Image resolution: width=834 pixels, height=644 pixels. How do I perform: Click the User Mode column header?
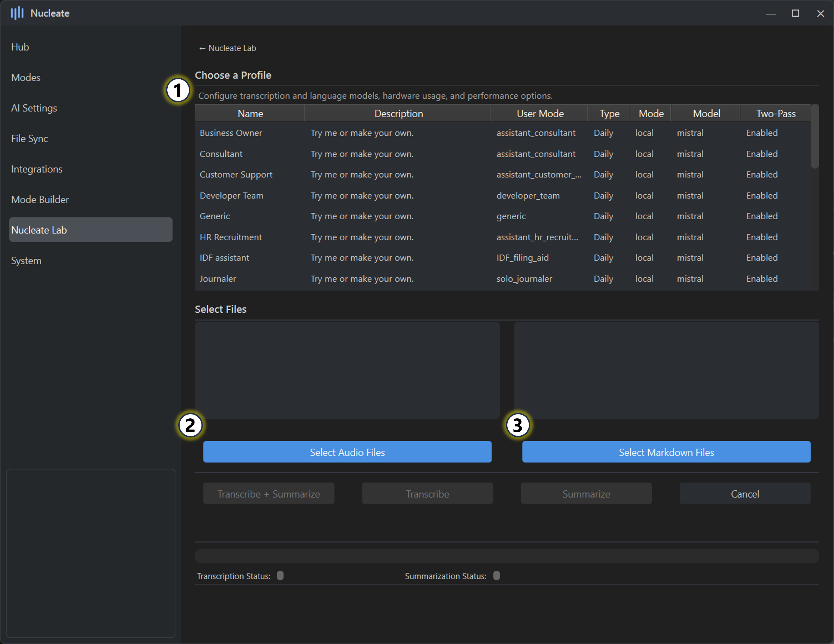[x=540, y=113]
